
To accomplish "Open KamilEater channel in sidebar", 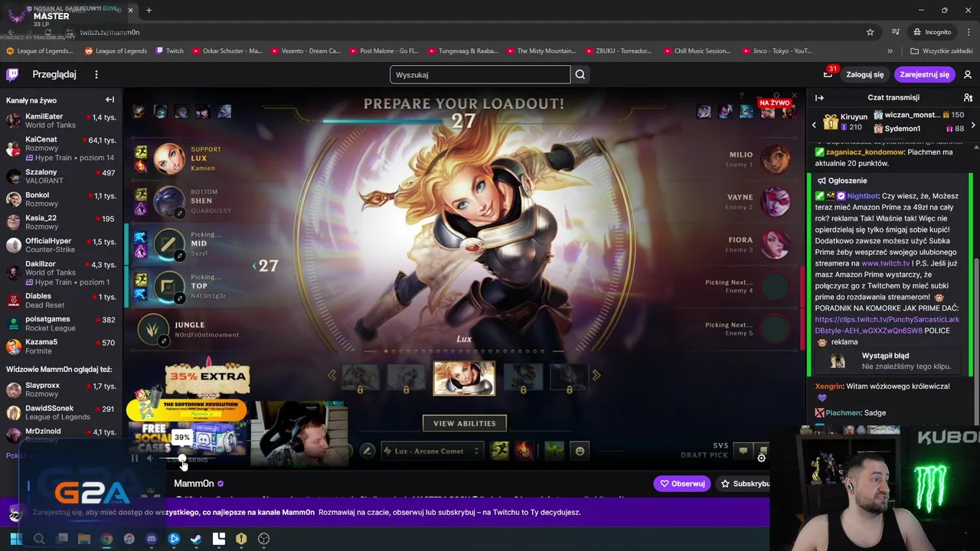I will pyautogui.click(x=61, y=121).
